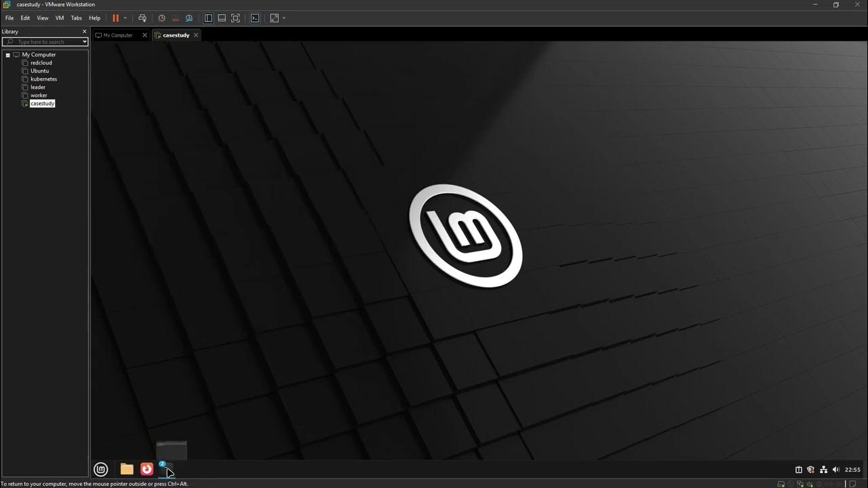Take a snapshot of this virtual machine

tap(161, 18)
